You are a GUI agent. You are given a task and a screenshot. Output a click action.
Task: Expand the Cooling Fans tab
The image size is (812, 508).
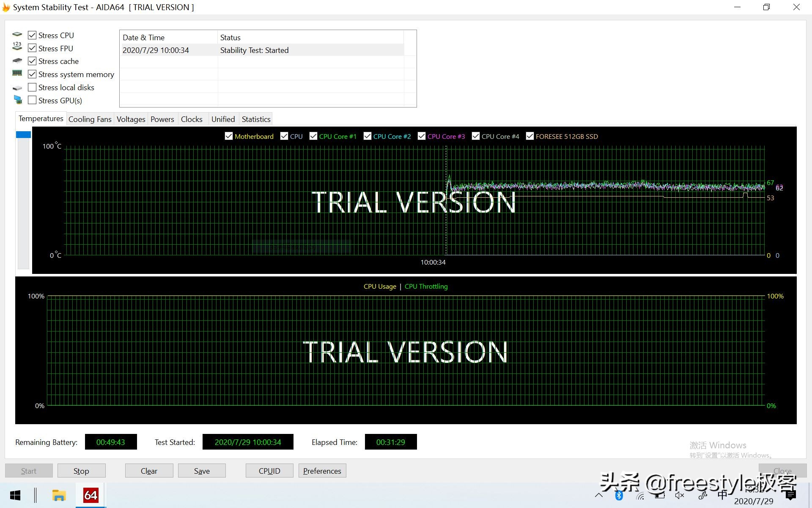(x=89, y=119)
